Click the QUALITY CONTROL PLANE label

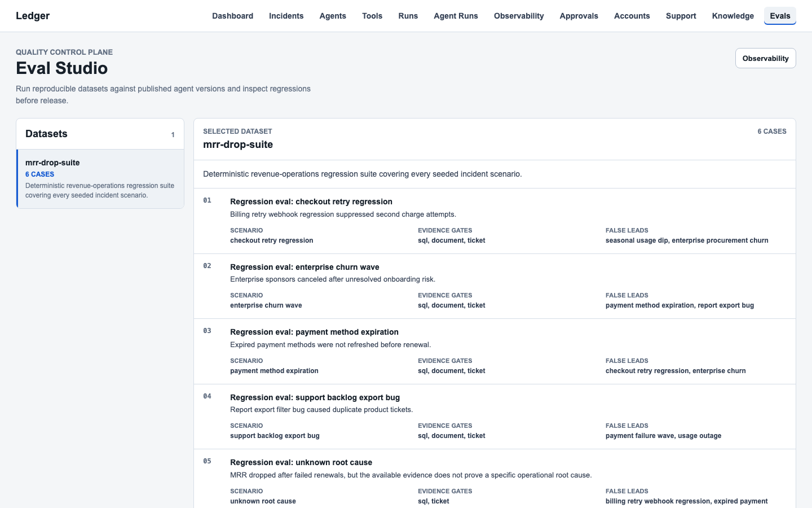click(64, 52)
